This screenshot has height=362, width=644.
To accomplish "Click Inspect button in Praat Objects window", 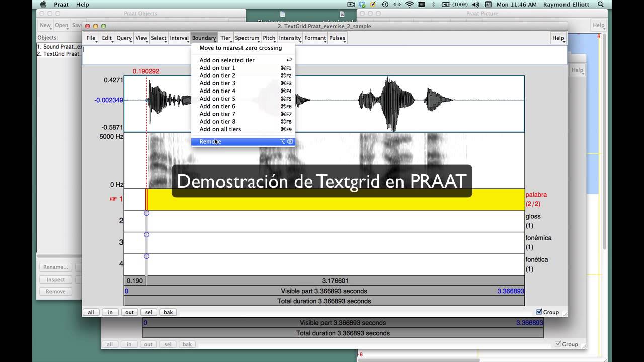I will coord(55,280).
